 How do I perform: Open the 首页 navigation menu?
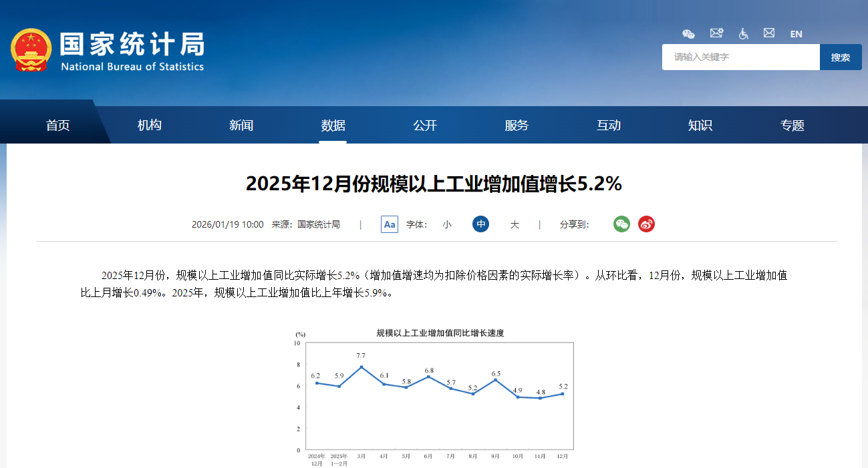[x=58, y=125]
